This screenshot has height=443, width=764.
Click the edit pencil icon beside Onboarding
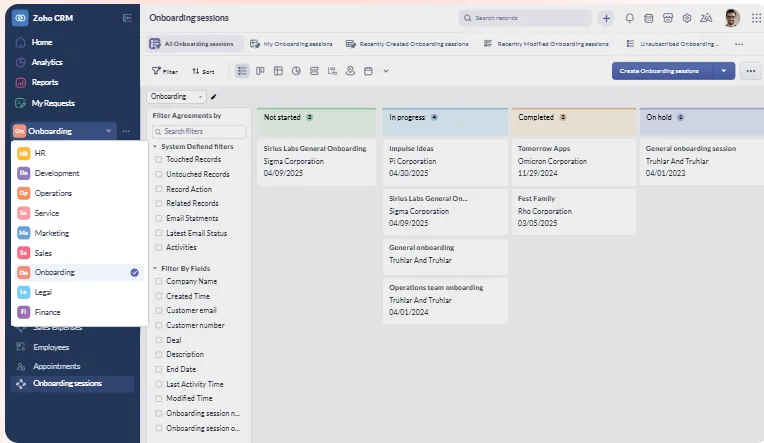point(213,96)
